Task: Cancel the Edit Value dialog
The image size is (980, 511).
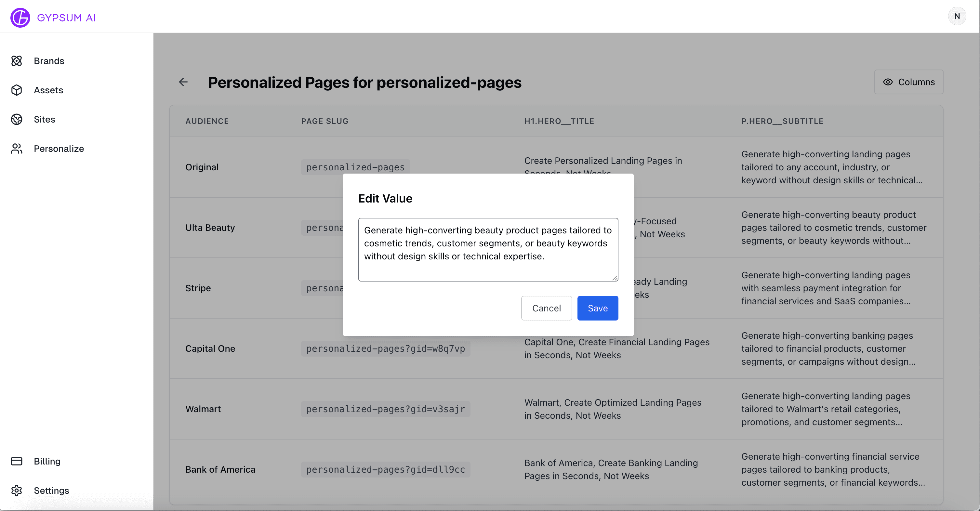Action: (x=546, y=308)
